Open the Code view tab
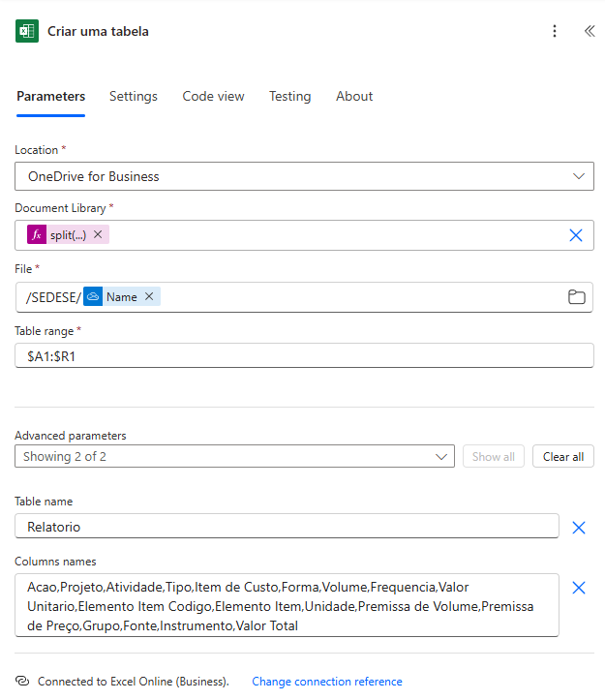Viewport: 605px width, 700px height. (213, 97)
